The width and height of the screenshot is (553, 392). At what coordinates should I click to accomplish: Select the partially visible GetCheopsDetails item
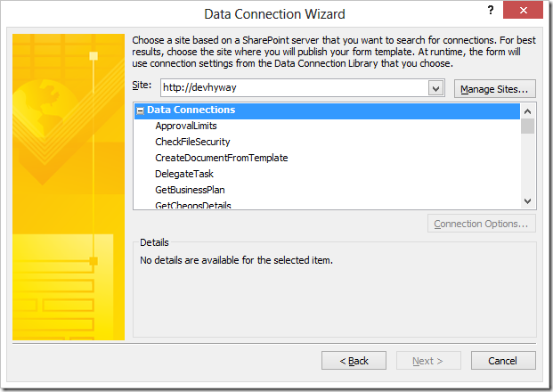click(x=192, y=205)
